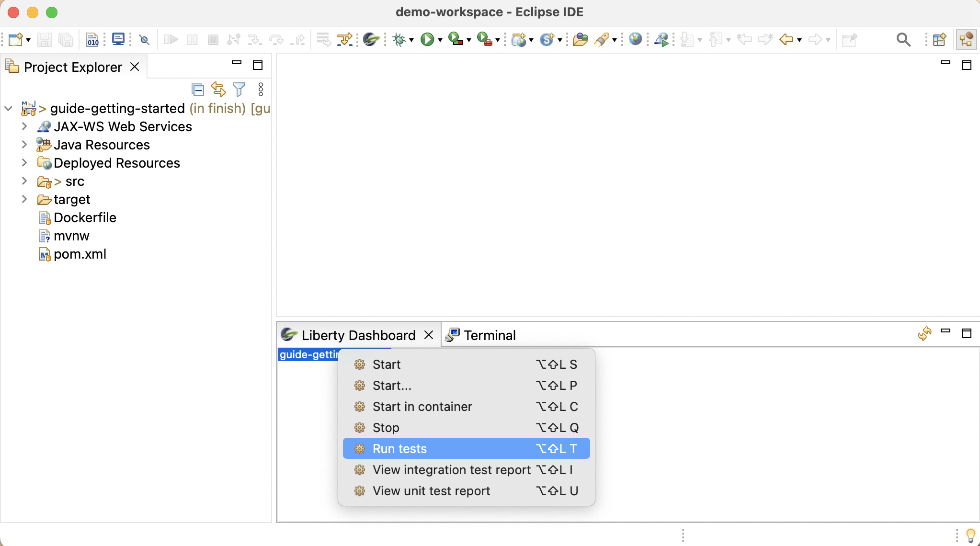Open the Debug dropdown arrow
The width and height of the screenshot is (980, 546).
[411, 40]
